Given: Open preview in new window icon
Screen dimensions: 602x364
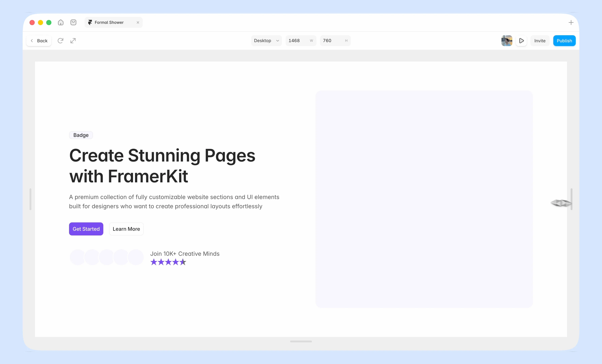Looking at the screenshot, I should pos(73,41).
